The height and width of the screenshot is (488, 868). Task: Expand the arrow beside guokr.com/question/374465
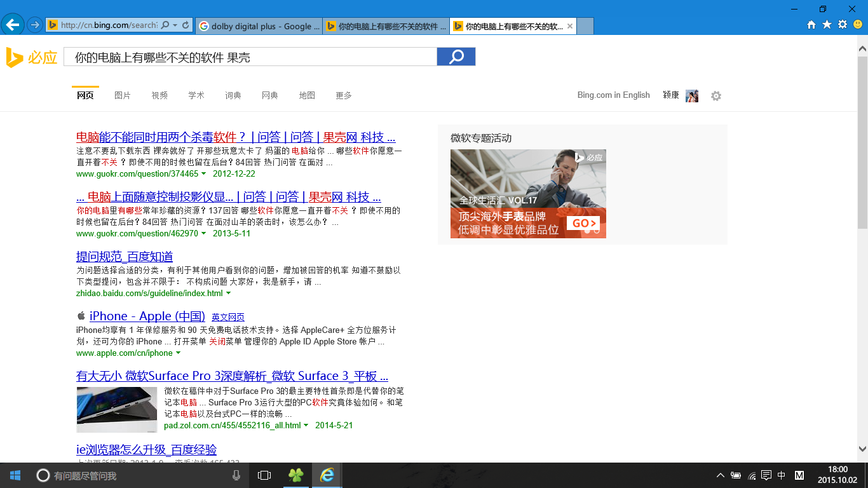[204, 174]
